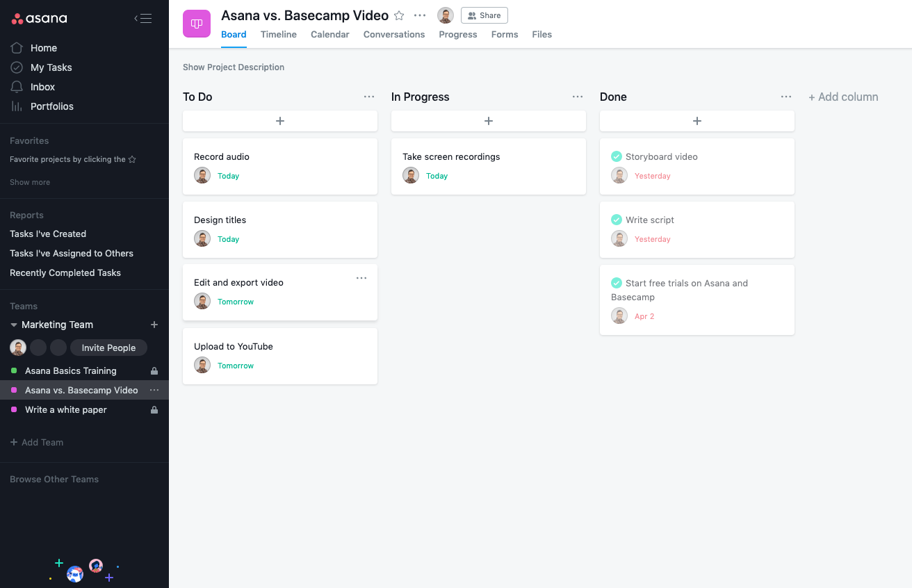Switch to the Board tab
This screenshot has height=588, width=912.
click(x=234, y=34)
